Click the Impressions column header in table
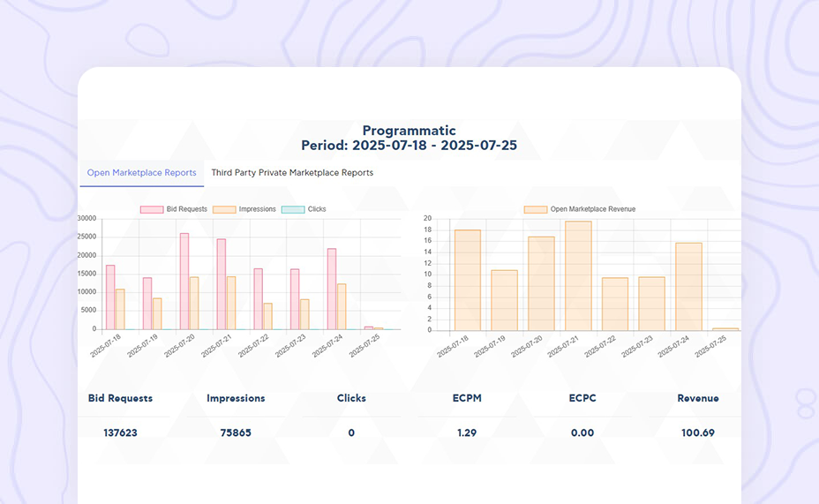Viewport: 819px width, 504px height. (236, 398)
